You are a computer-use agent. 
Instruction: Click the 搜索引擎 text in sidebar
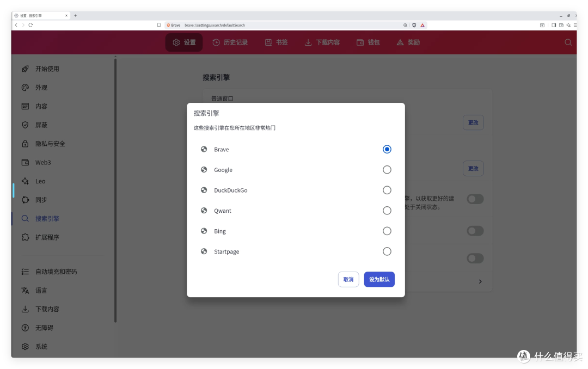point(47,219)
